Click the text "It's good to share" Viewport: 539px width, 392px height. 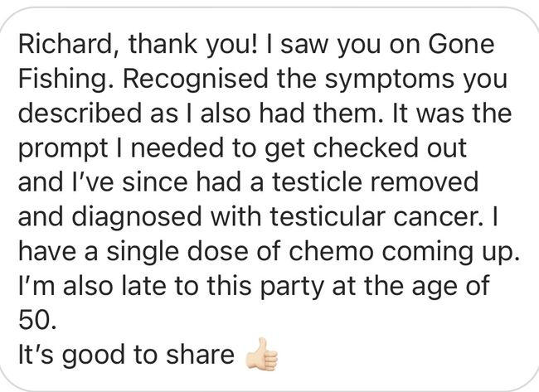point(126,356)
